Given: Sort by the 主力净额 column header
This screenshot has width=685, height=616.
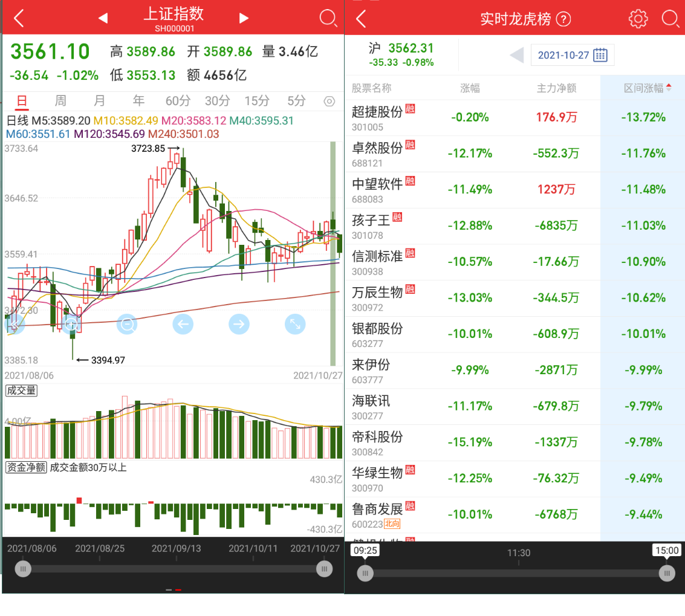Looking at the screenshot, I should tap(556, 88).
